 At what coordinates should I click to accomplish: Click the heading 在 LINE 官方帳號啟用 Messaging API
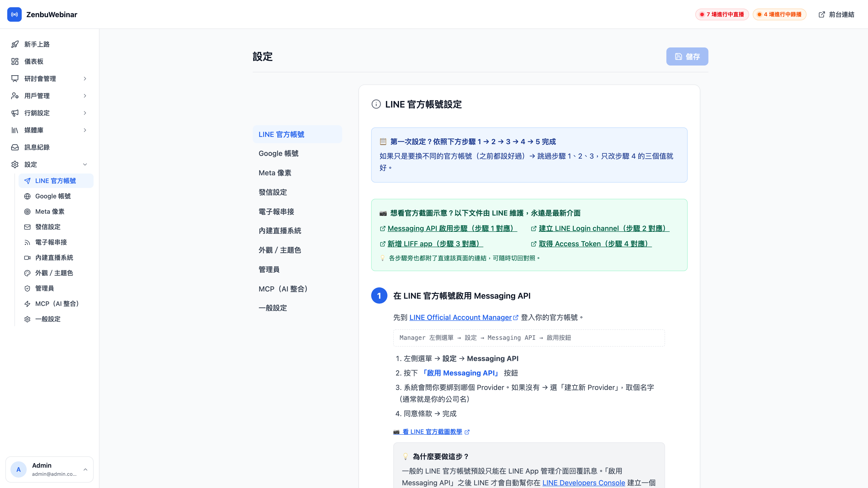click(x=462, y=296)
